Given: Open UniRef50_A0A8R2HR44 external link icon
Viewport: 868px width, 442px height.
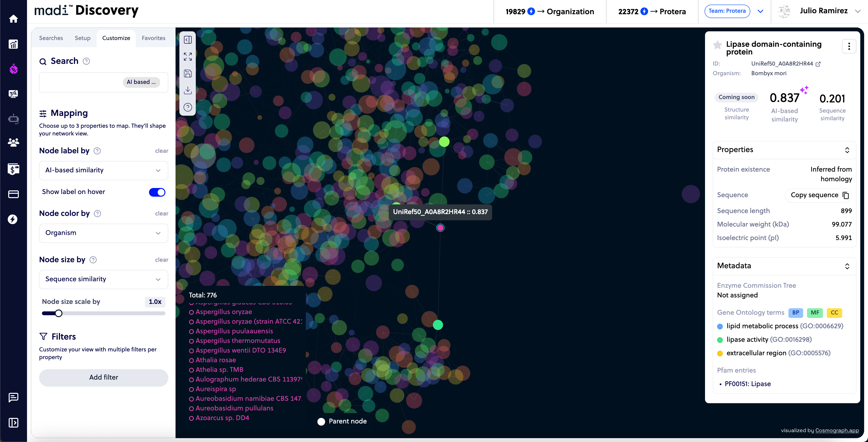Looking at the screenshot, I should (818, 64).
